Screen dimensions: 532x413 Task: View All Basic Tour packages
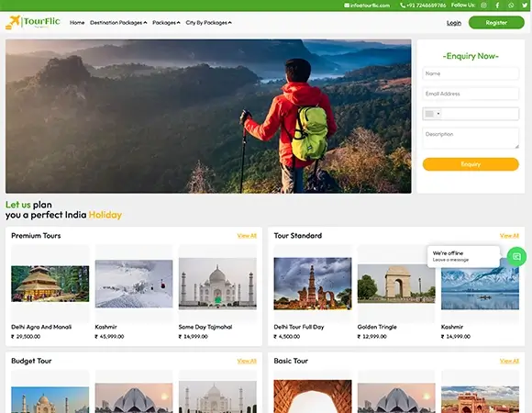509,361
